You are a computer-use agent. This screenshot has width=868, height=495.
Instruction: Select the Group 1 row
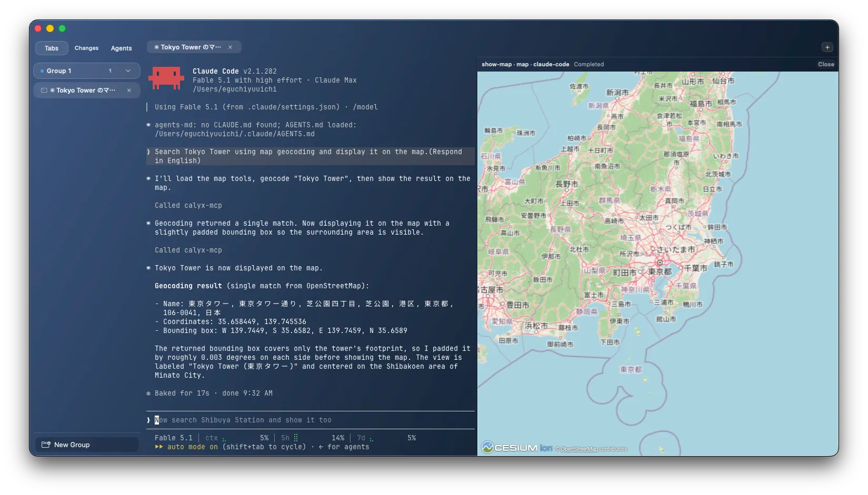click(87, 70)
